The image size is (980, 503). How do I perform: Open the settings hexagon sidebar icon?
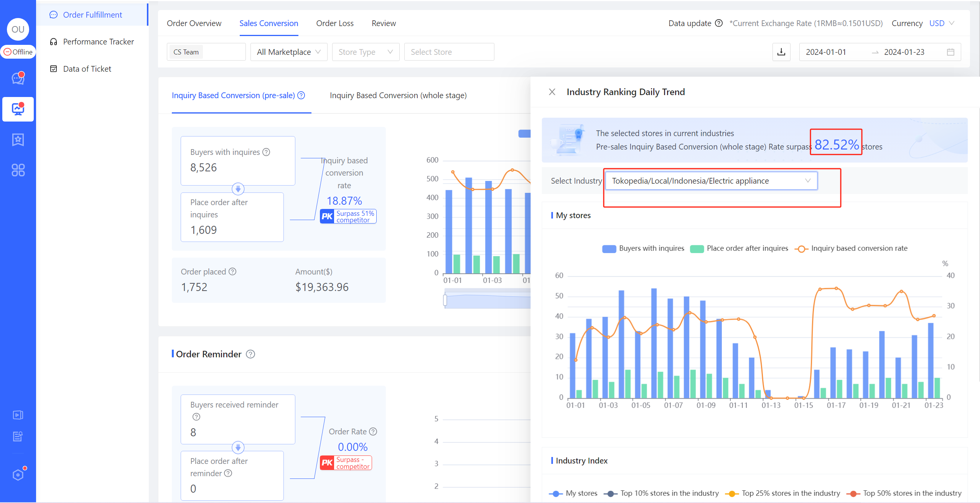(x=18, y=475)
